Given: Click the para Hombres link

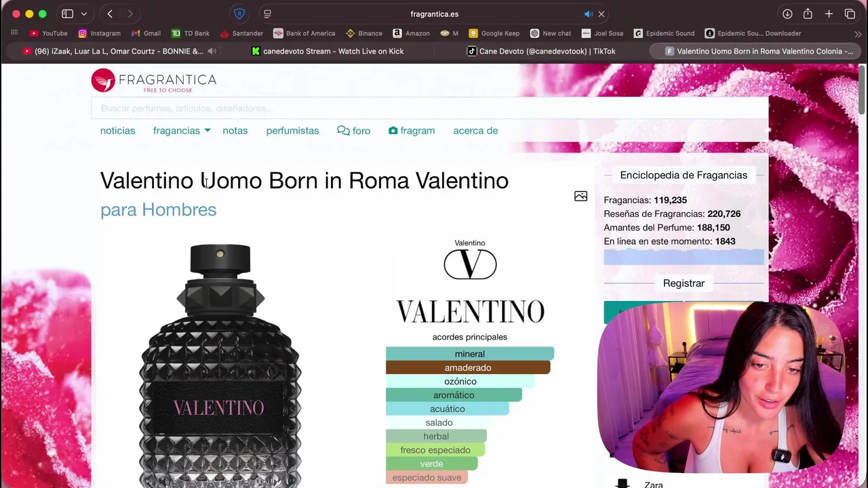Looking at the screenshot, I should (x=158, y=210).
